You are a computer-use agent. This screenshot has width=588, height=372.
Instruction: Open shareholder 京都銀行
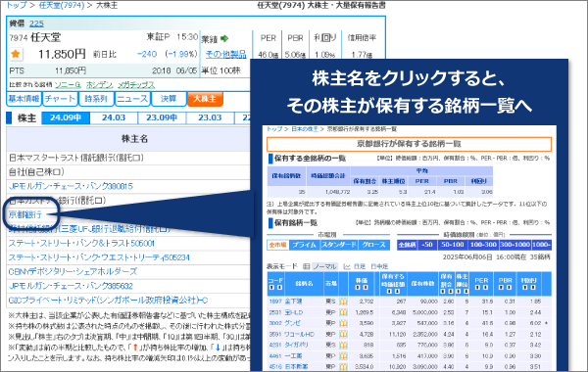pos(25,214)
